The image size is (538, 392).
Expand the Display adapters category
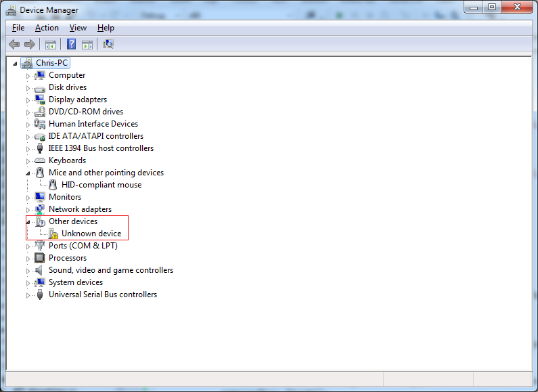[x=28, y=100]
